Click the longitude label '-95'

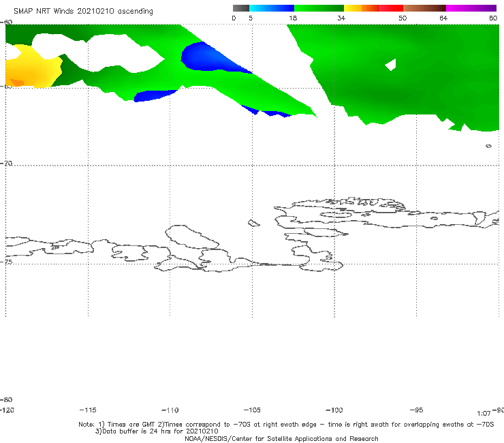point(416,410)
